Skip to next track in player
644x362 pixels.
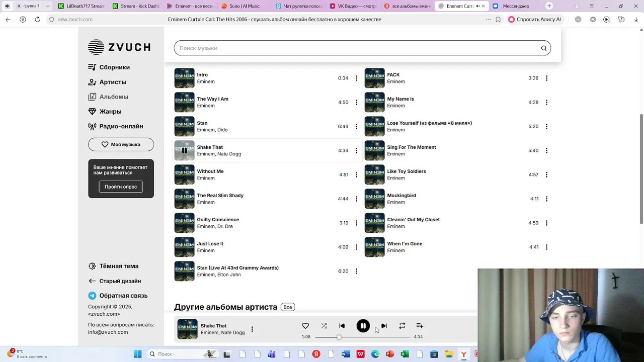point(384,326)
